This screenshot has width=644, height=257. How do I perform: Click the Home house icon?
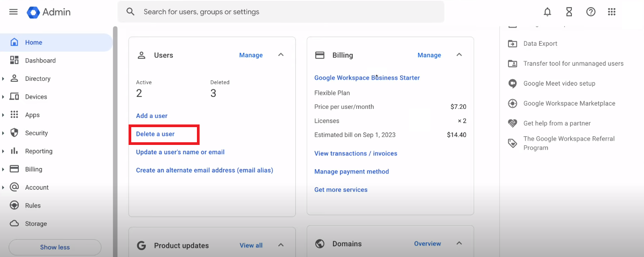click(15, 43)
